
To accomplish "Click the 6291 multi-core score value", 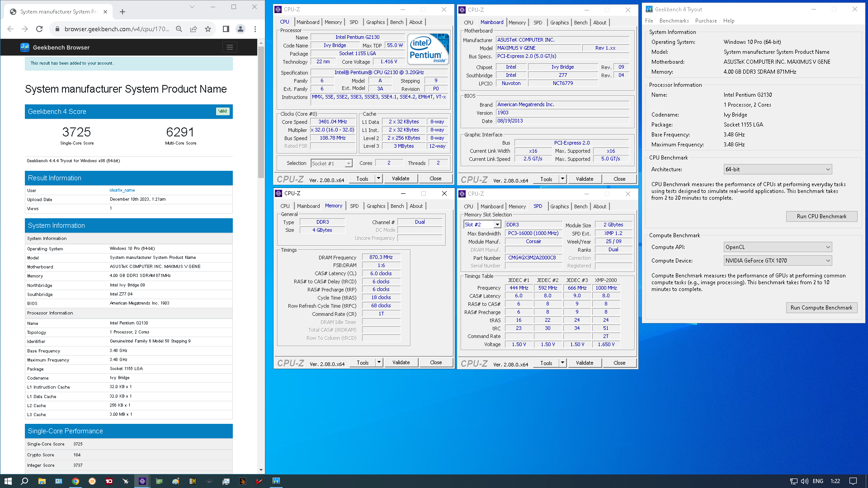I will (x=180, y=132).
